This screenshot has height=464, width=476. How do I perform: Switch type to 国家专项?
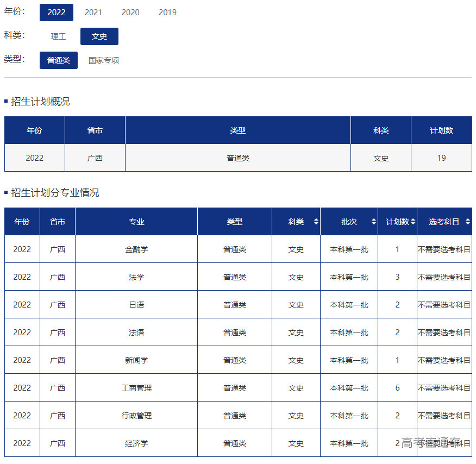coord(104,60)
